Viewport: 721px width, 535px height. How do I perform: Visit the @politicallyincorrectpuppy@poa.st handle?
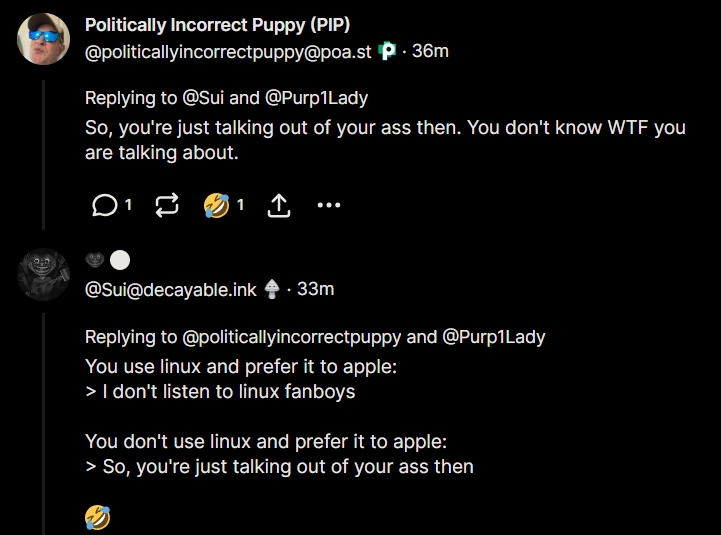229,51
